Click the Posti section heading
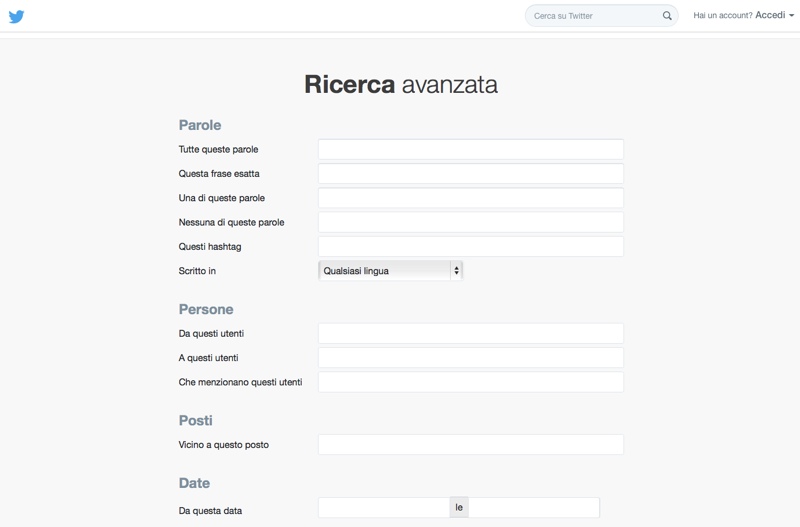Screen dimensions: 800x527 pos(195,420)
